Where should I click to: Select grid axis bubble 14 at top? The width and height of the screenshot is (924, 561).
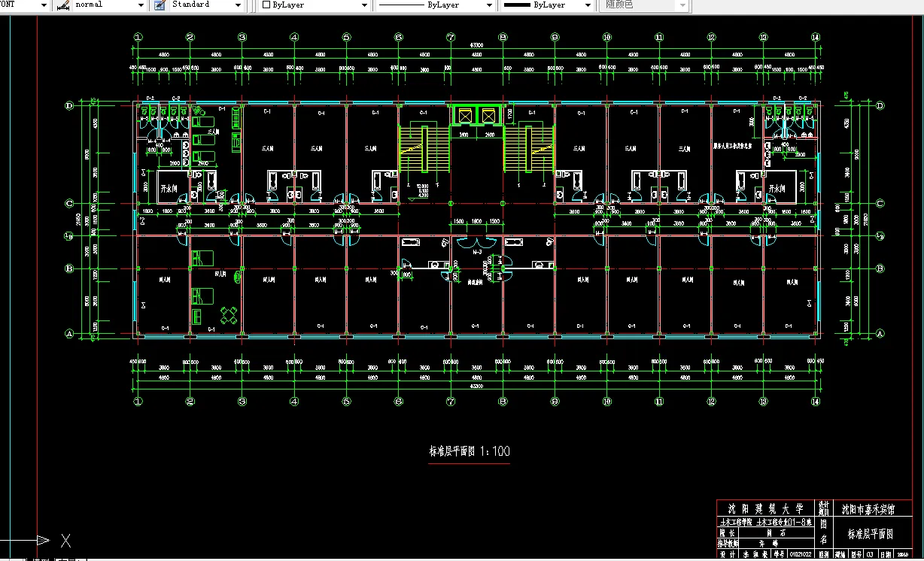tap(815, 37)
